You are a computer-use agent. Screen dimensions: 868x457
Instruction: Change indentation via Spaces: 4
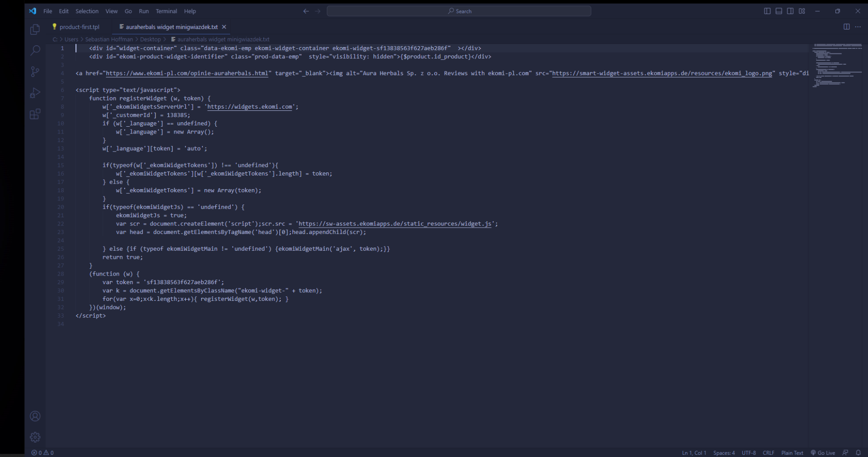tap(724, 453)
